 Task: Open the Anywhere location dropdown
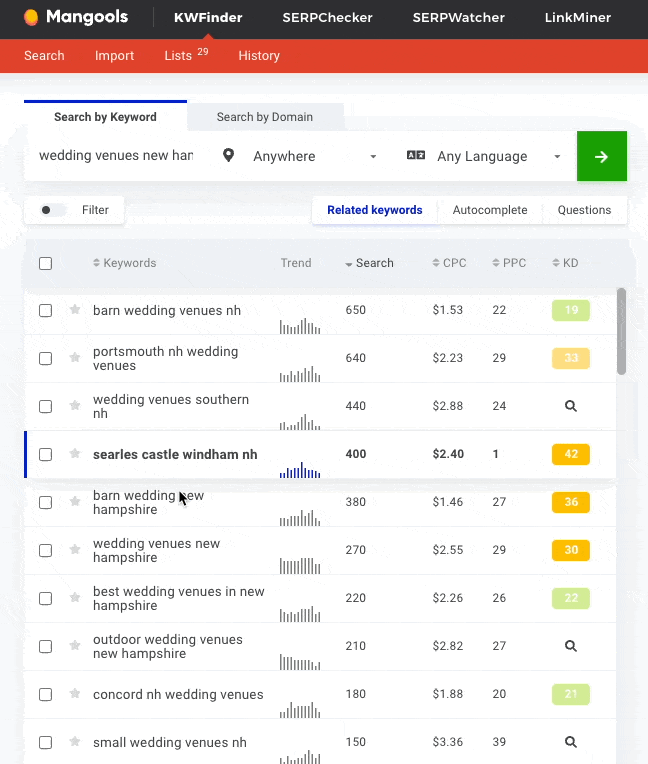tap(302, 157)
